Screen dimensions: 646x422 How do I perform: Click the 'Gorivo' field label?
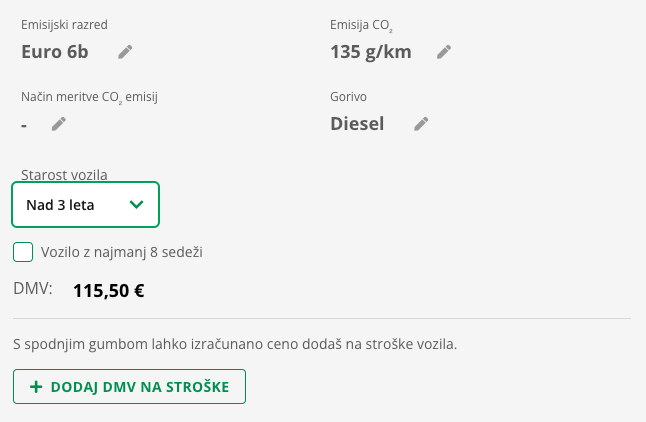point(349,97)
